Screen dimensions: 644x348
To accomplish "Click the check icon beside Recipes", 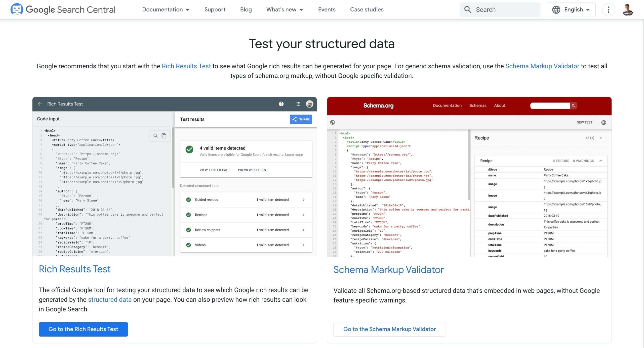I will pyautogui.click(x=188, y=215).
